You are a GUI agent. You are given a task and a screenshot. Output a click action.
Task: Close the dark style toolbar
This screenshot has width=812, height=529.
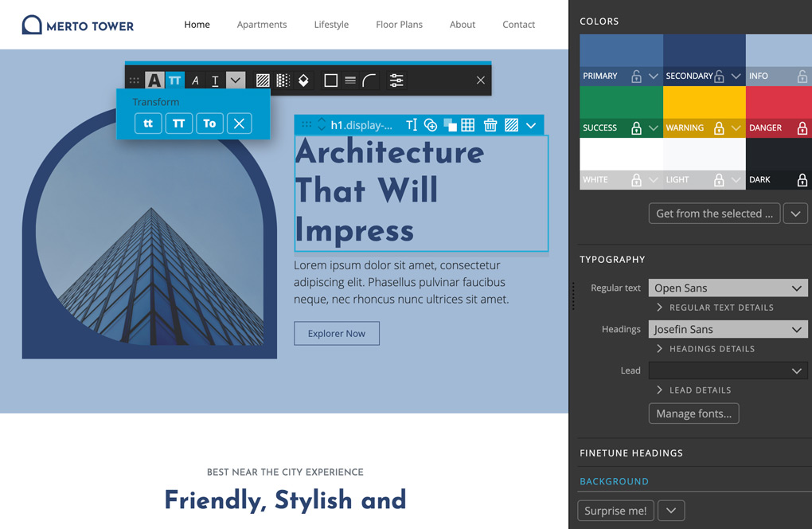481,80
